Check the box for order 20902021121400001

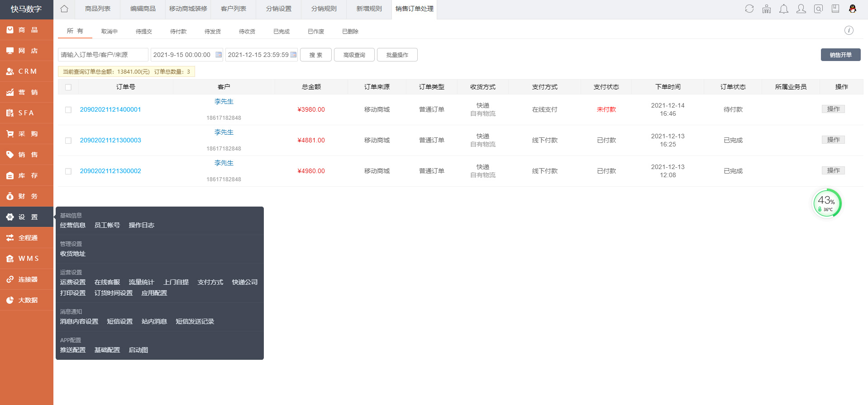[x=68, y=110]
